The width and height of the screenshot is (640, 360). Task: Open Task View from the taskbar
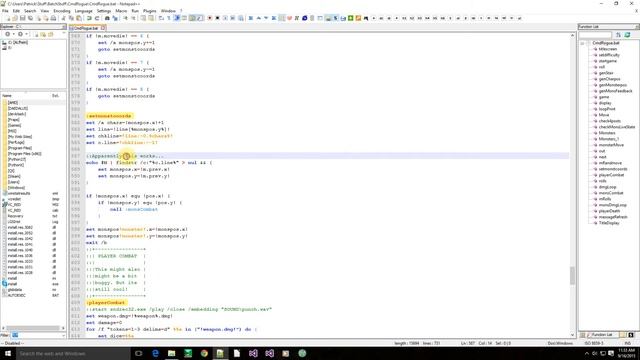138,353
